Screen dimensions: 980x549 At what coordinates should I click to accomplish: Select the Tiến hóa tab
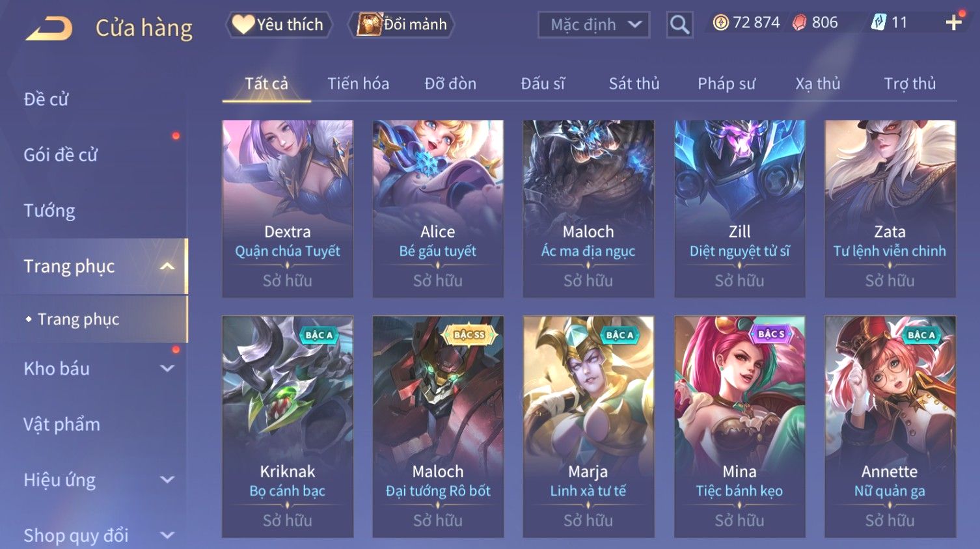click(358, 83)
